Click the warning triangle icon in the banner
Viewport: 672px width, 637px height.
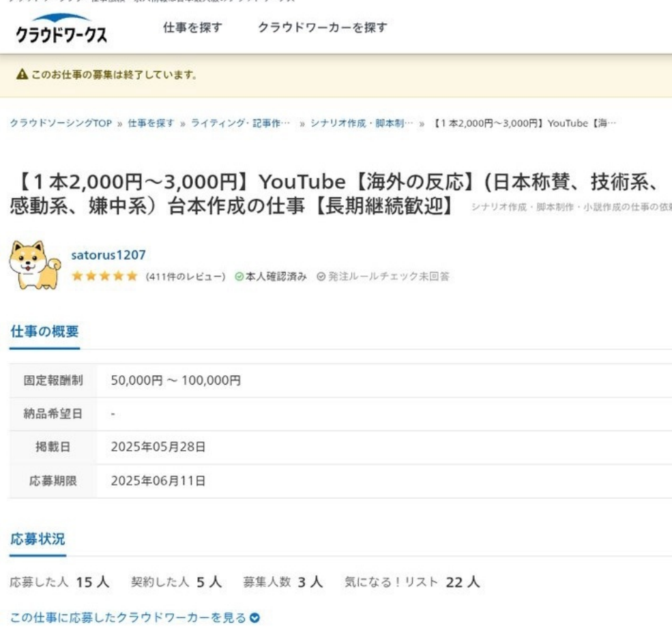(22, 75)
